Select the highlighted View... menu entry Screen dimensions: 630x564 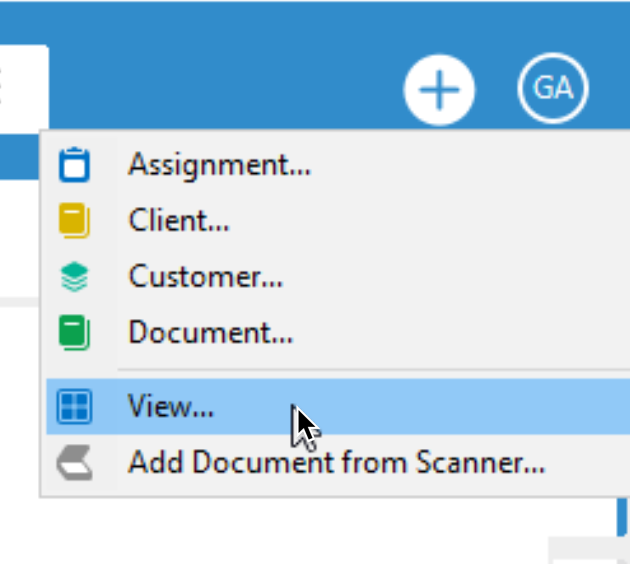coord(338,407)
